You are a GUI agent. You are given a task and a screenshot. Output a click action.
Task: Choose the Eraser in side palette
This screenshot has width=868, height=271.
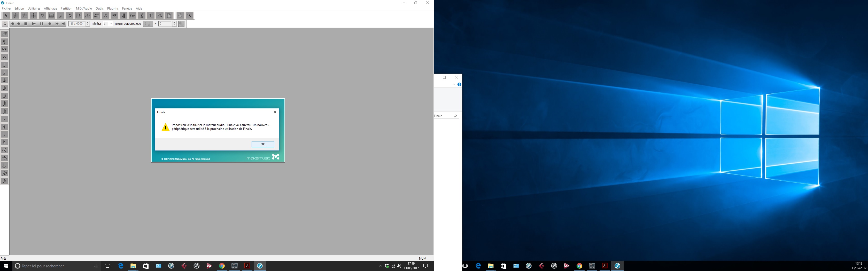tap(4, 34)
